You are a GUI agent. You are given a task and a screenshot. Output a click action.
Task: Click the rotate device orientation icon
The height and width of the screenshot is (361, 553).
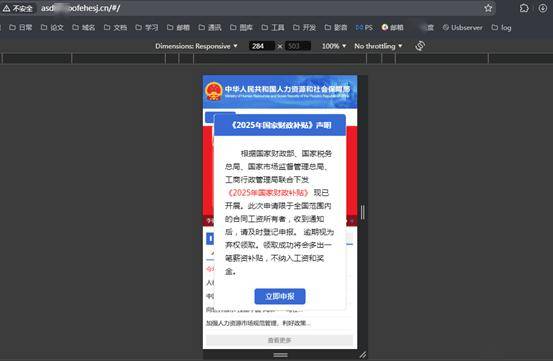click(420, 46)
